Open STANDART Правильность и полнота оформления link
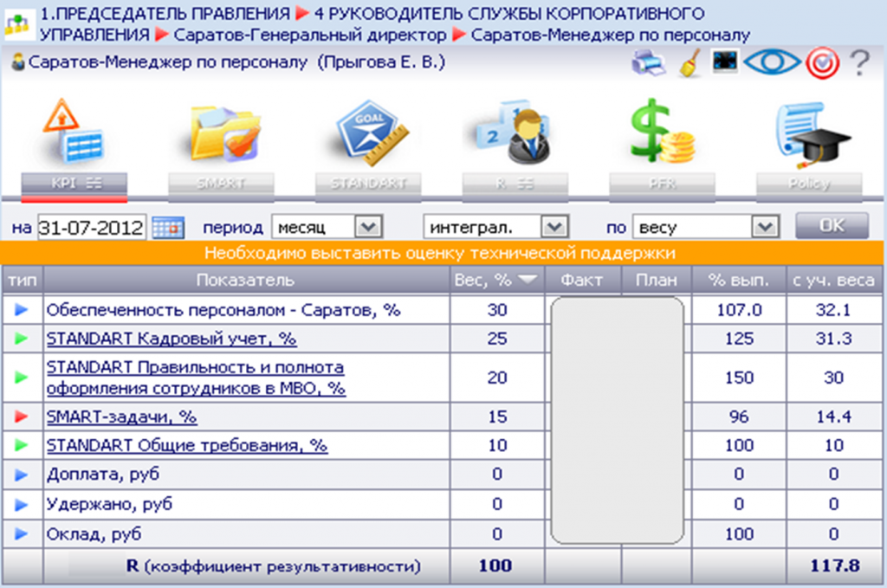887x588 pixels. tap(196, 378)
